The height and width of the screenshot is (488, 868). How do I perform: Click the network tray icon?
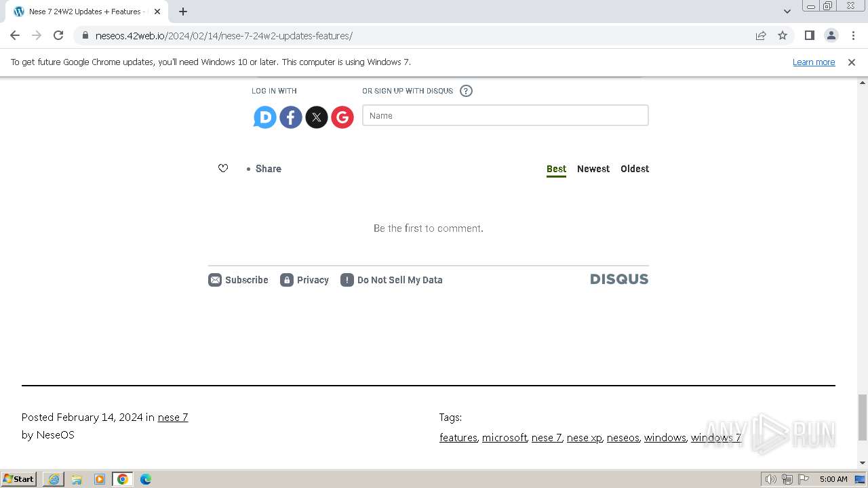click(787, 479)
